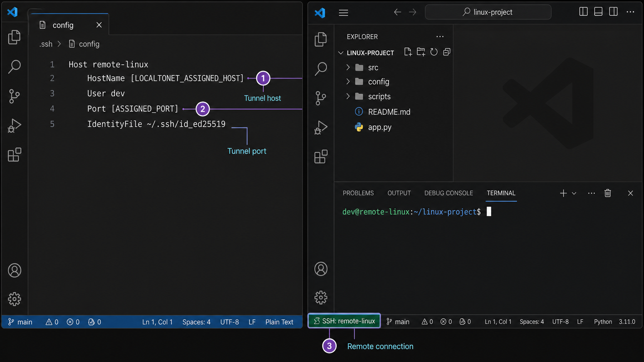Open Source Control in left config window
This screenshot has width=644, height=362.
tap(14, 96)
